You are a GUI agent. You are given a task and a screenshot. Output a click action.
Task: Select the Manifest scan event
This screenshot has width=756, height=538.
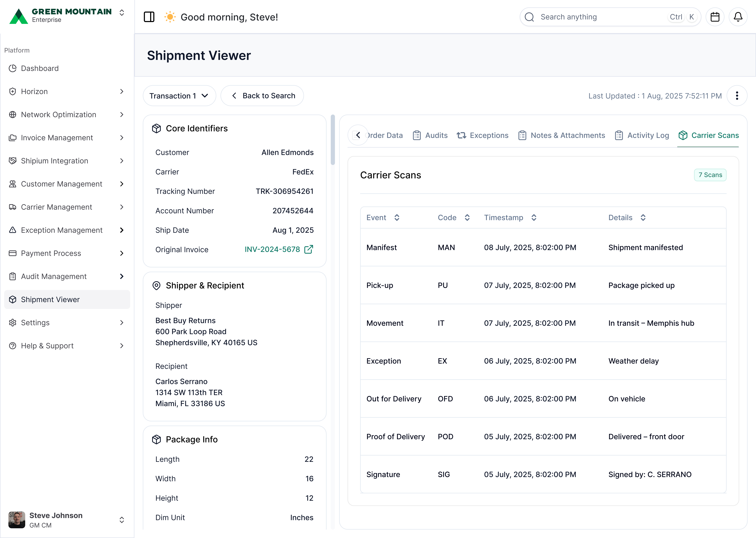pyautogui.click(x=382, y=247)
